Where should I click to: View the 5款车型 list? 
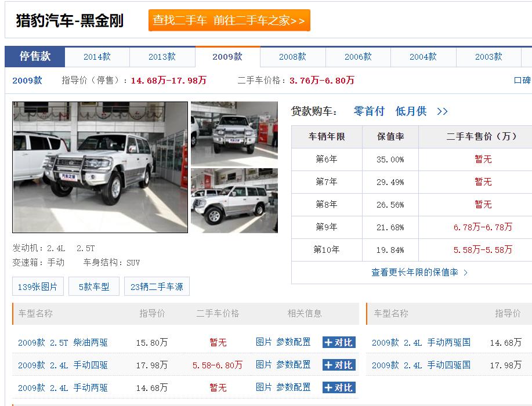(x=93, y=286)
